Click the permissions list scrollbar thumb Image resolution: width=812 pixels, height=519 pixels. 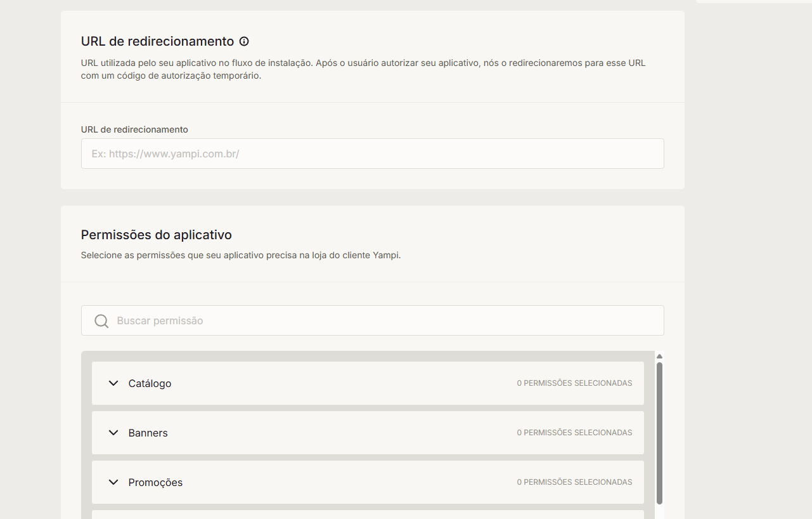click(659, 433)
